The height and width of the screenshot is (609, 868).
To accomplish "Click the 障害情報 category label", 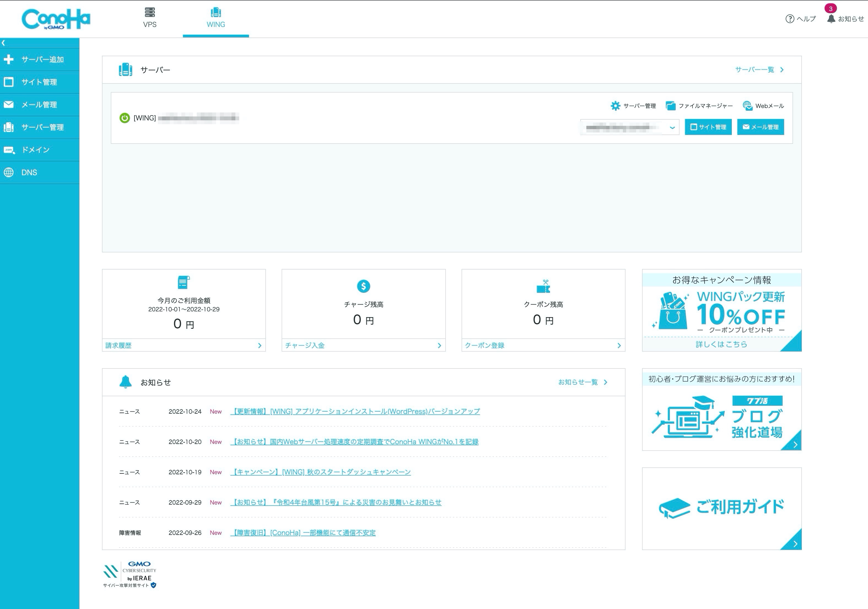I will click(130, 533).
